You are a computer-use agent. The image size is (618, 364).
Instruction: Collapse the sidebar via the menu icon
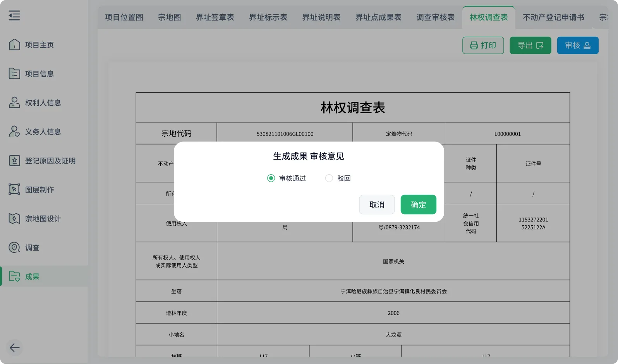[14, 15]
